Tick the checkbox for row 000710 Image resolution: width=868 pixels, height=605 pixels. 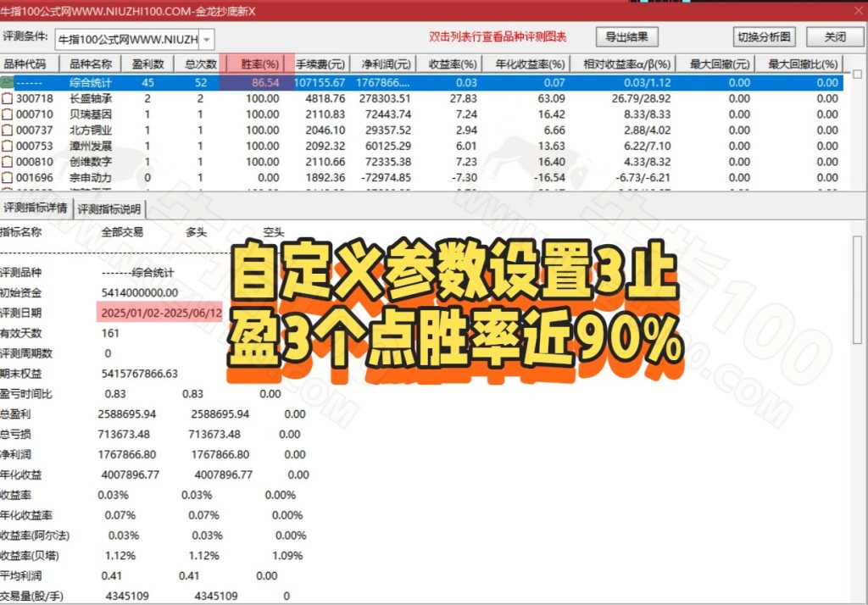pos(7,114)
